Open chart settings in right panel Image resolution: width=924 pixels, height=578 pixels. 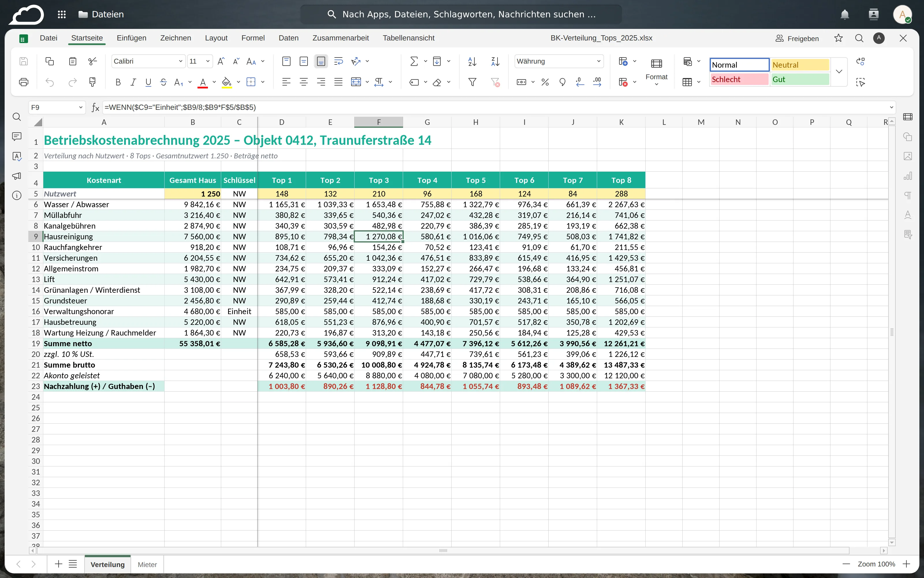click(908, 176)
